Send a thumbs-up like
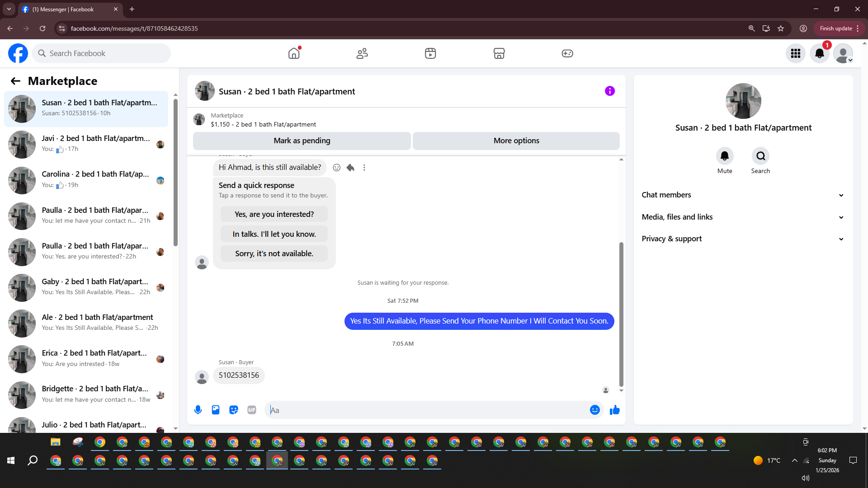 [615, 410]
